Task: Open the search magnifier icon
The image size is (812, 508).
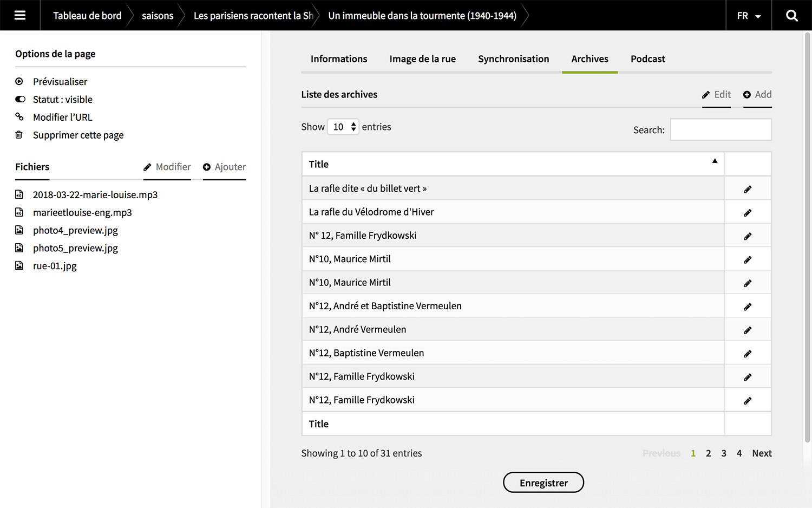Action: point(791,16)
